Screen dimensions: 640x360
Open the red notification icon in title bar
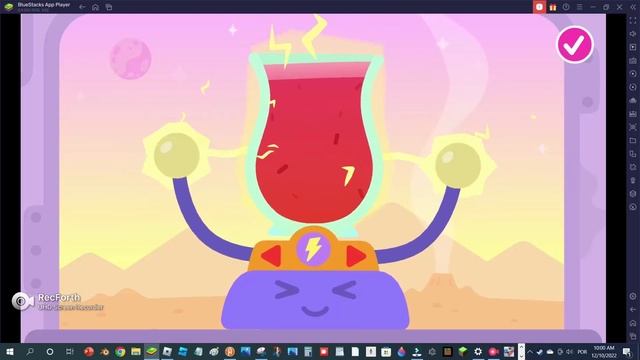[539, 7]
